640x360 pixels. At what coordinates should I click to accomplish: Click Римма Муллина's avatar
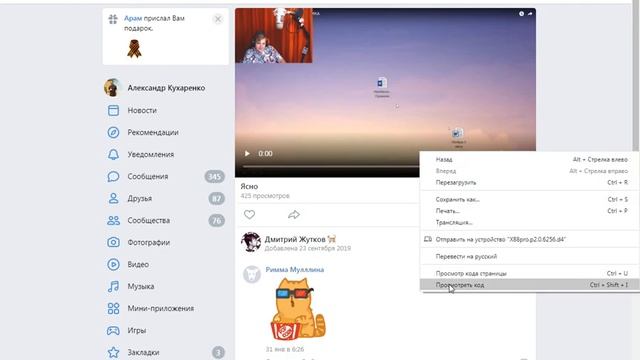point(252,274)
